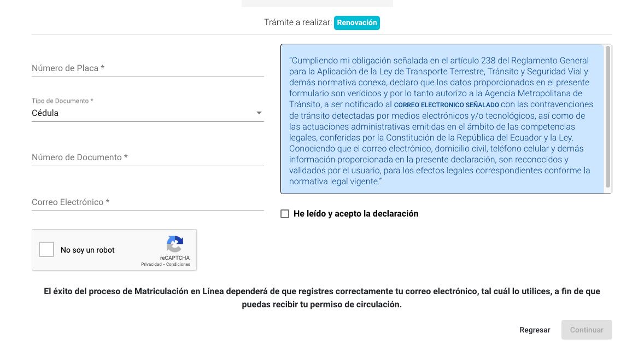Open the reCAPTCHA Condiciones link

178,264
